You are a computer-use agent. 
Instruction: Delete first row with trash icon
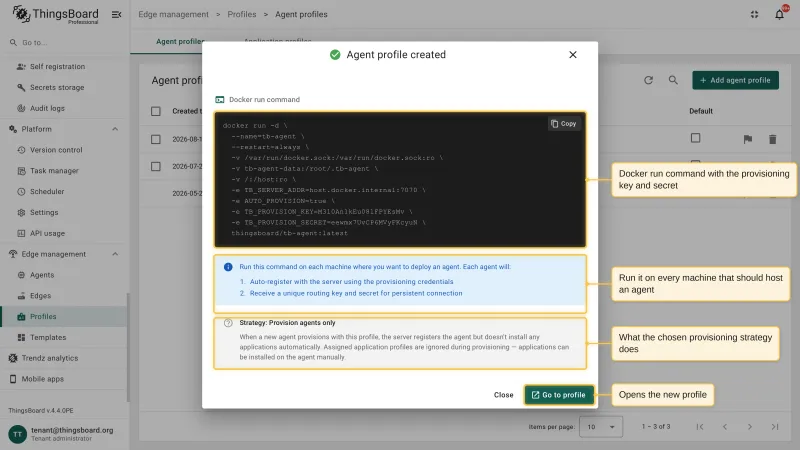pos(772,139)
